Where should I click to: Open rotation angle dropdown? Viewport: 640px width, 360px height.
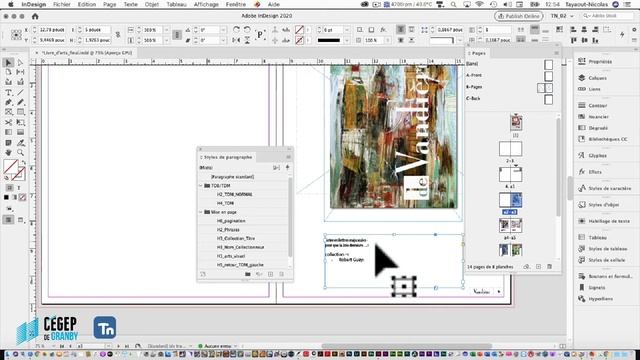tap(223, 30)
